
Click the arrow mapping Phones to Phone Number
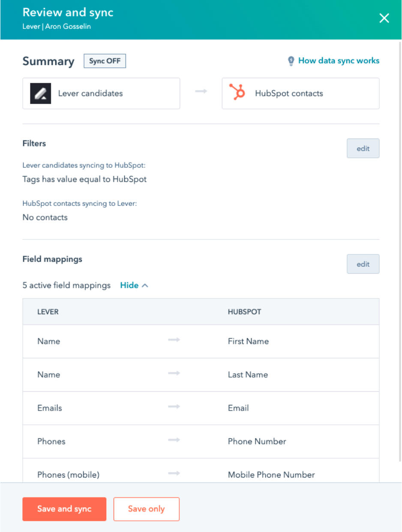coord(174,440)
